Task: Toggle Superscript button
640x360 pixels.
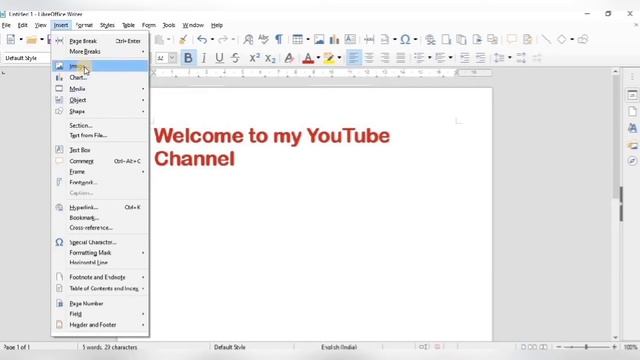Action: 254,58
